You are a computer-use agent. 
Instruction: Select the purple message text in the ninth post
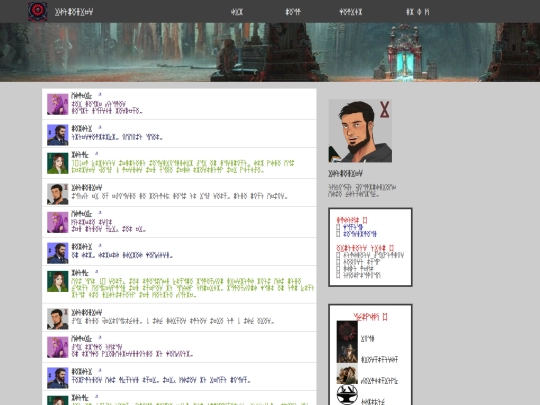pyautogui.click(x=132, y=351)
